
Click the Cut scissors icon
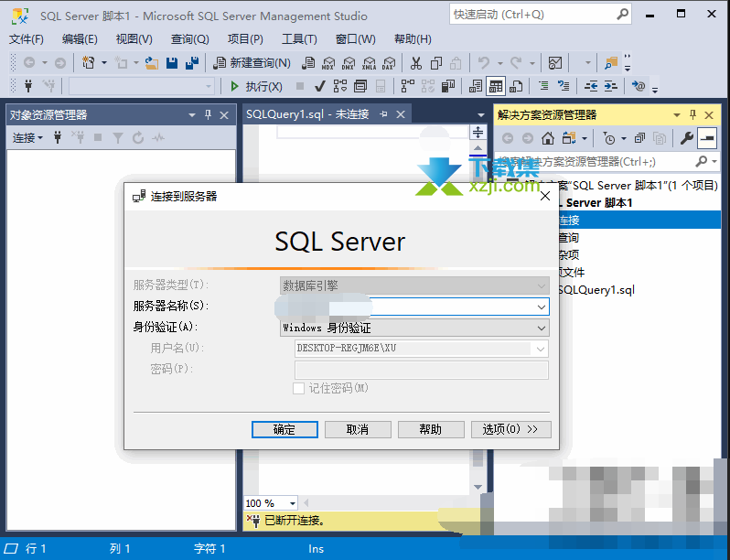tap(415, 63)
